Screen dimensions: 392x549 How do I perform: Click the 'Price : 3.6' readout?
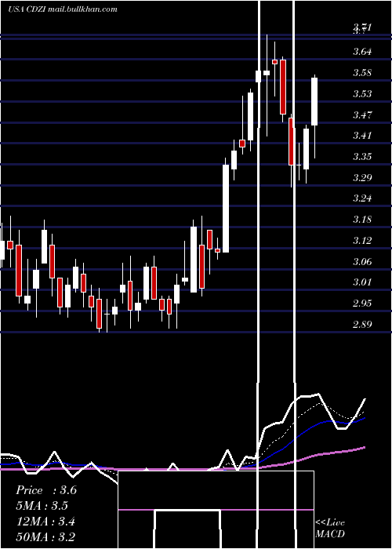tap(46, 490)
